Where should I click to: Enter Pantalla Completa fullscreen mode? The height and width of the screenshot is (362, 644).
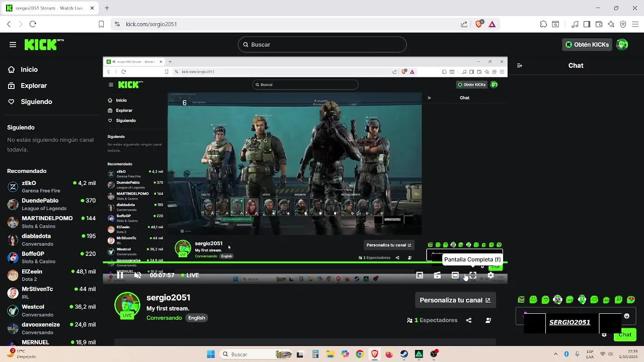tap(473, 275)
